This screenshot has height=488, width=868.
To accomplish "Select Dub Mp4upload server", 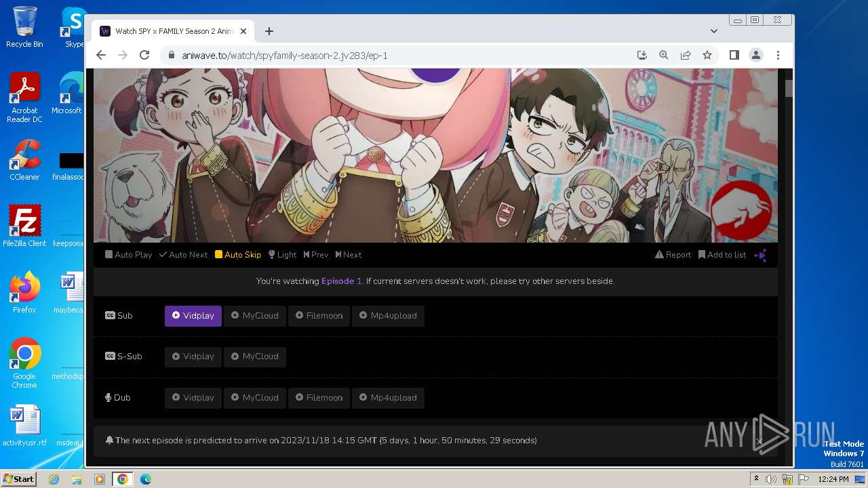I will click(388, 398).
